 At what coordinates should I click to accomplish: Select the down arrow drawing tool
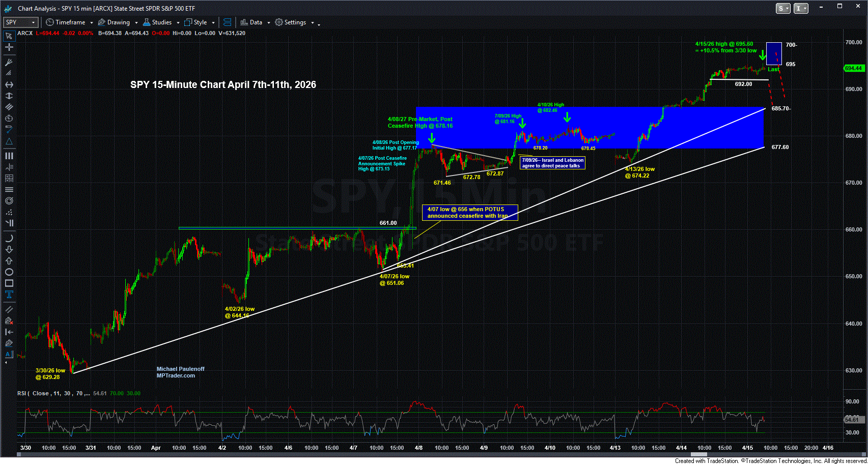click(x=9, y=249)
